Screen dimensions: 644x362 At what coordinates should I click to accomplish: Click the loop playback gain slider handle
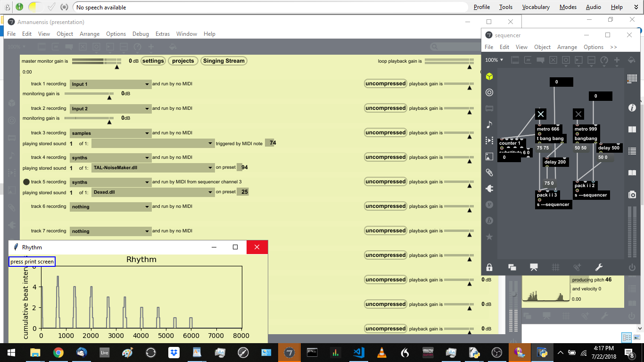tap(469, 67)
